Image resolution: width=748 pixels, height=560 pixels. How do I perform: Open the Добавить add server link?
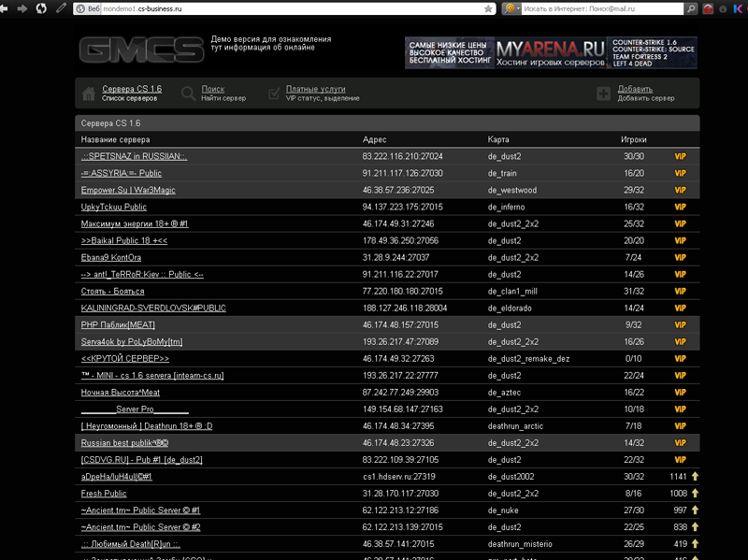click(x=635, y=89)
